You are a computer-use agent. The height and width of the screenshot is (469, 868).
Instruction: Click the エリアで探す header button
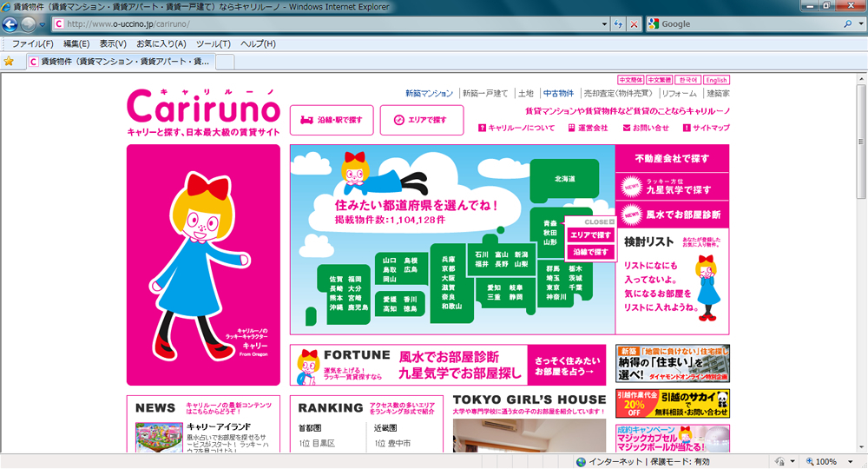coord(422,120)
